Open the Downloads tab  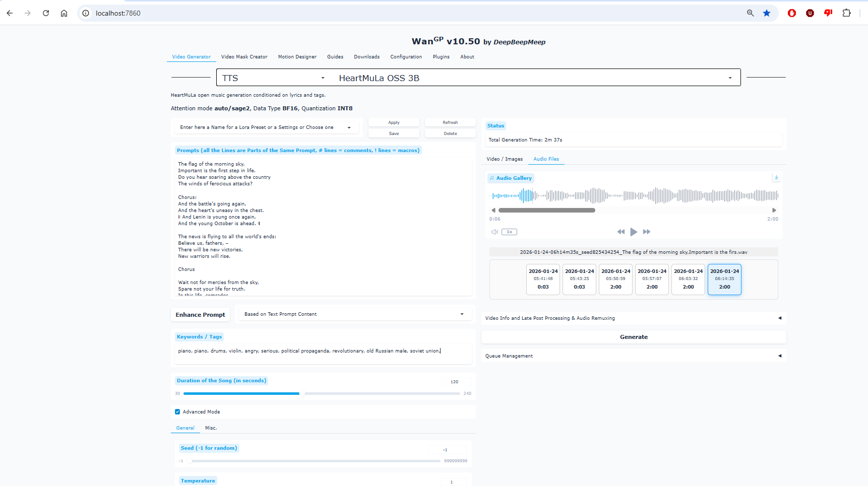point(367,57)
